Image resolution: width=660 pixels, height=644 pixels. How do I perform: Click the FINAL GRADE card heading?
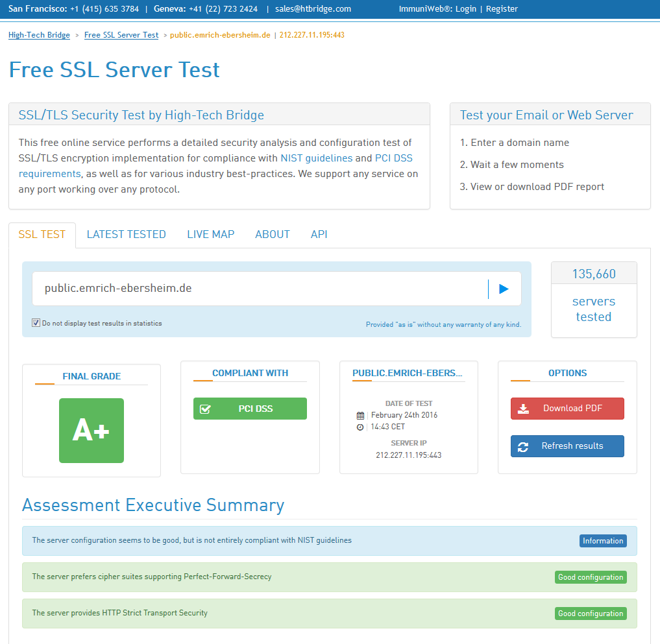click(x=92, y=376)
